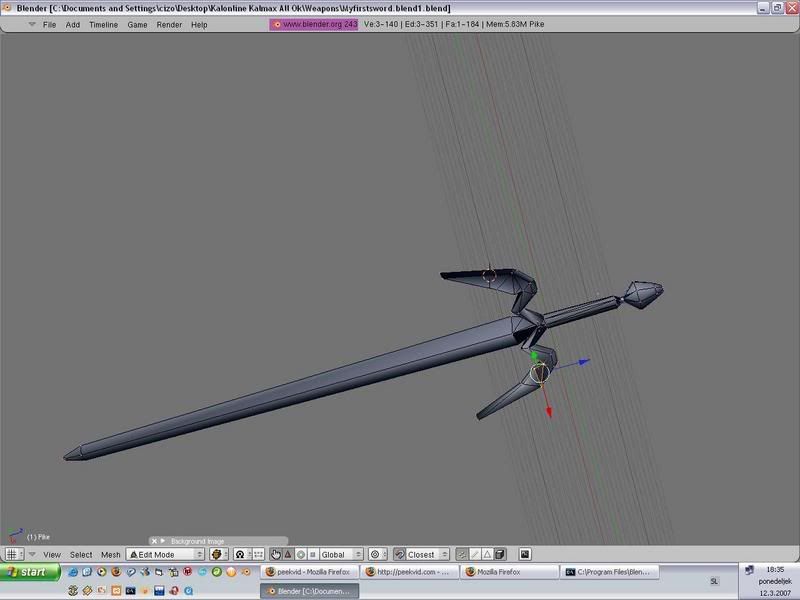The width and height of the screenshot is (800, 600).
Task: Open the Mesh menu in the 3D header
Action: click(110, 554)
